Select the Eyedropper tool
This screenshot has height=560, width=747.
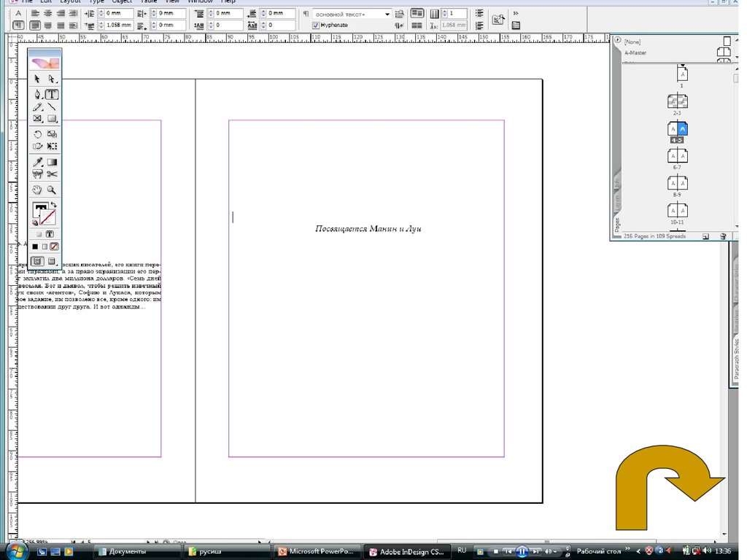click(38, 163)
